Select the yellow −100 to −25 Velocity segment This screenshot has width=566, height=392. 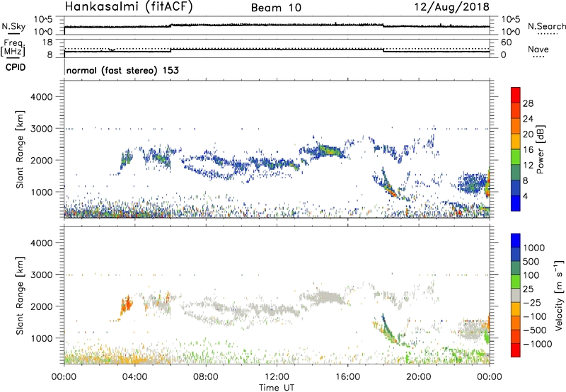[516, 309]
